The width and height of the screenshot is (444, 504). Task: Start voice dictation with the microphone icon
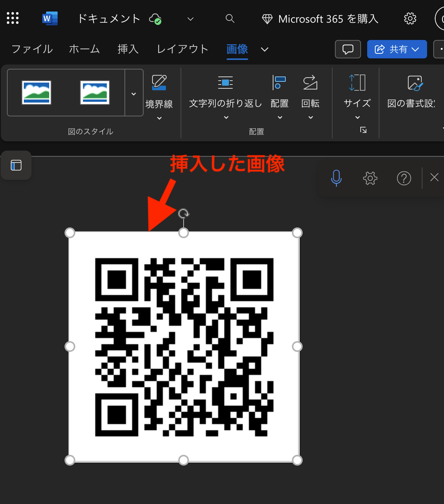[x=336, y=178]
